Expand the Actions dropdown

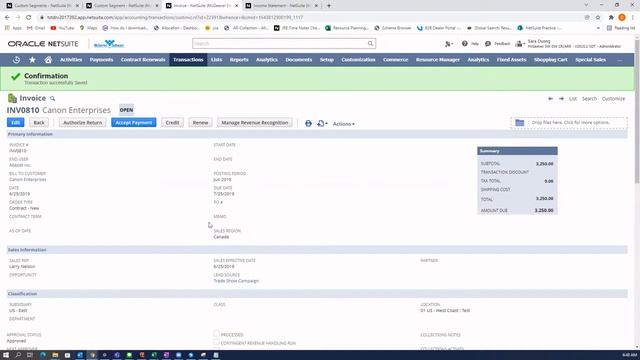point(343,124)
